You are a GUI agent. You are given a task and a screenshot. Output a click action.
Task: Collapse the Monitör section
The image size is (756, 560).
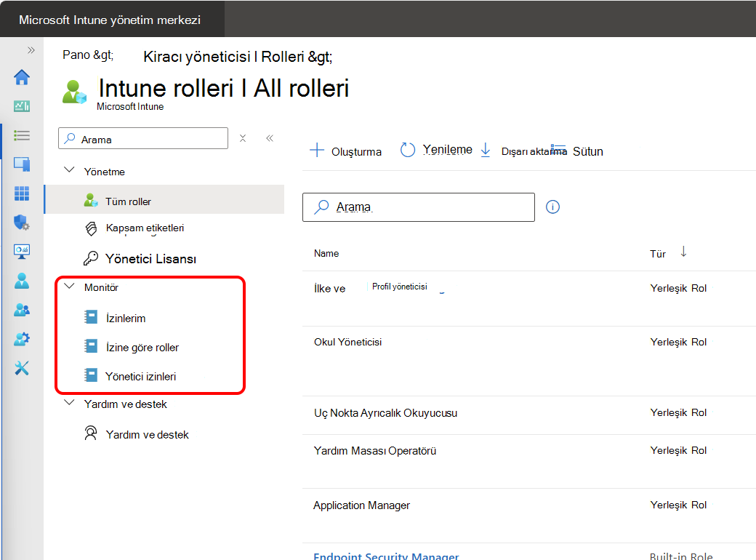pyautogui.click(x=70, y=286)
